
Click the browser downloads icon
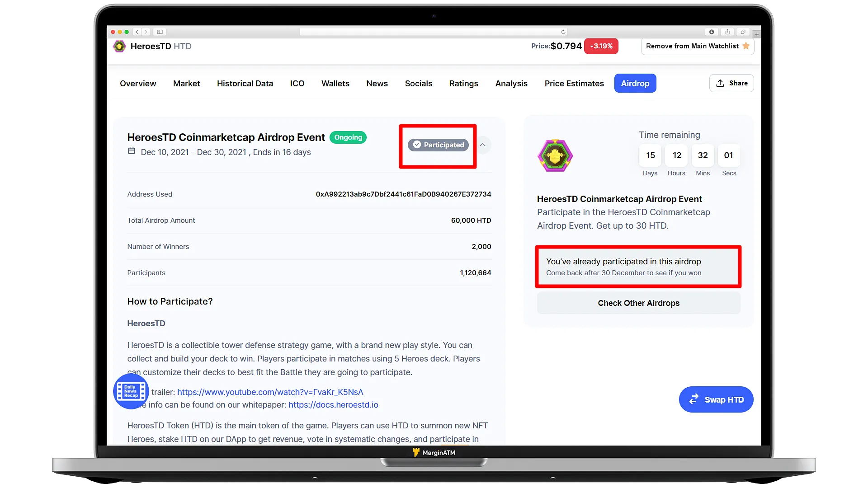click(712, 32)
